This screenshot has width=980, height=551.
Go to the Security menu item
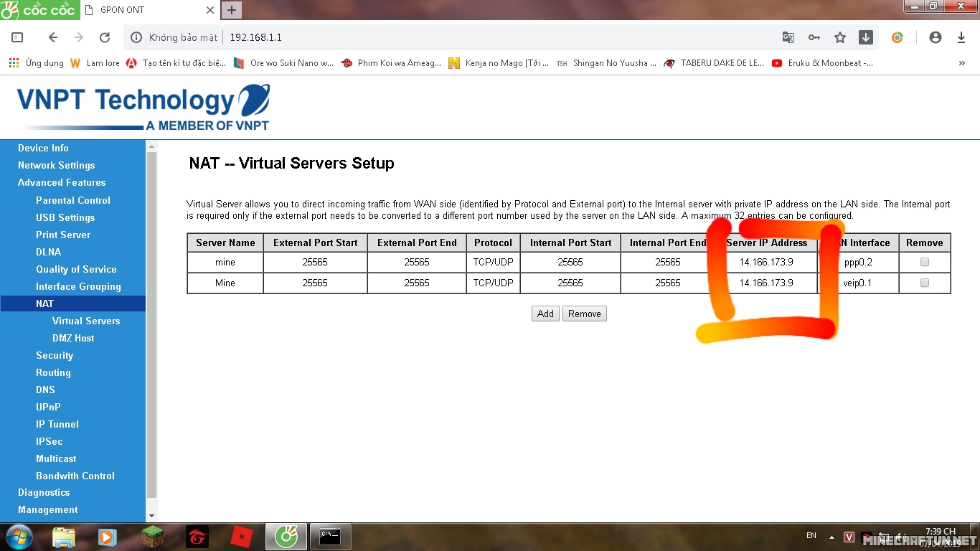point(55,355)
